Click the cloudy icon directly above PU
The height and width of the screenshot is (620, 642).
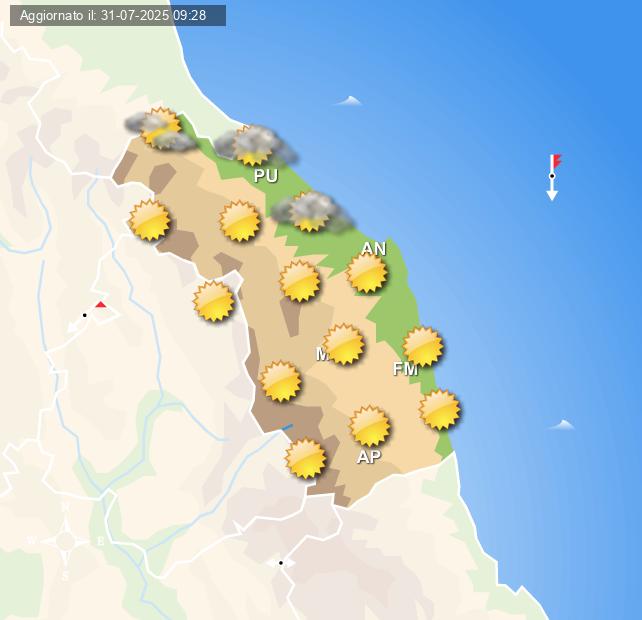tap(255, 145)
